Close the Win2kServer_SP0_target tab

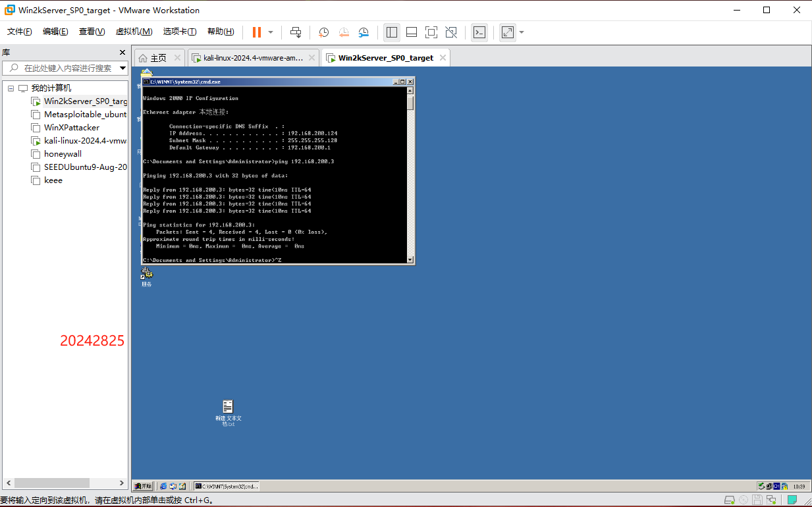click(x=443, y=58)
